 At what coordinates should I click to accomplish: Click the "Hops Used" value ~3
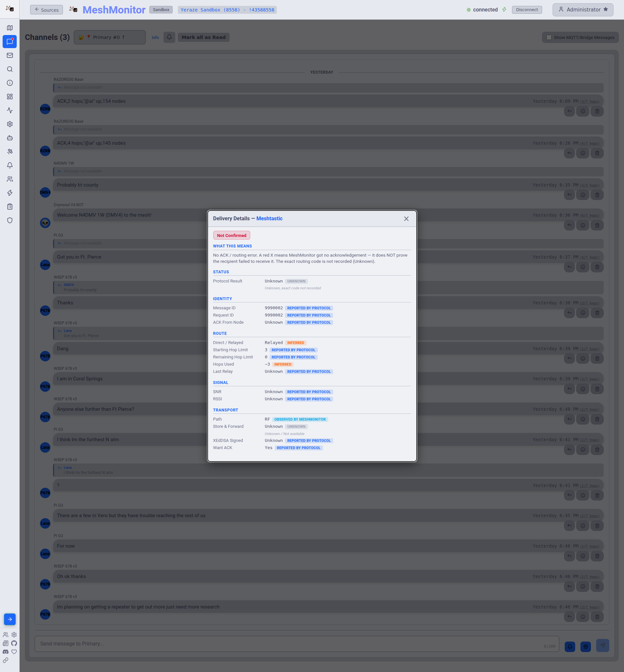(267, 364)
